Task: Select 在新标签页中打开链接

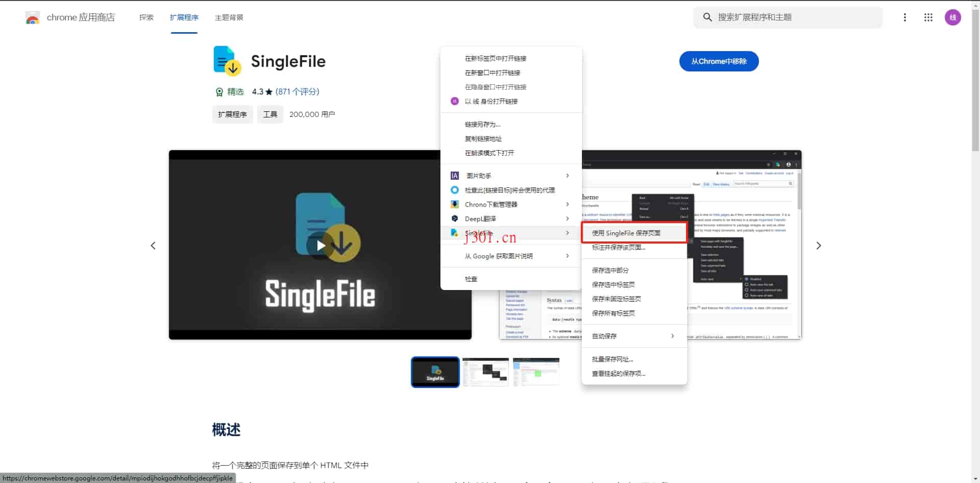Action: click(511, 58)
